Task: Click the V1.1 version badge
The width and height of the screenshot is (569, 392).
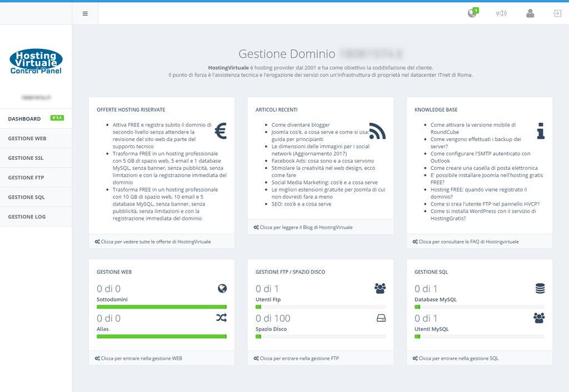Action: (x=57, y=118)
